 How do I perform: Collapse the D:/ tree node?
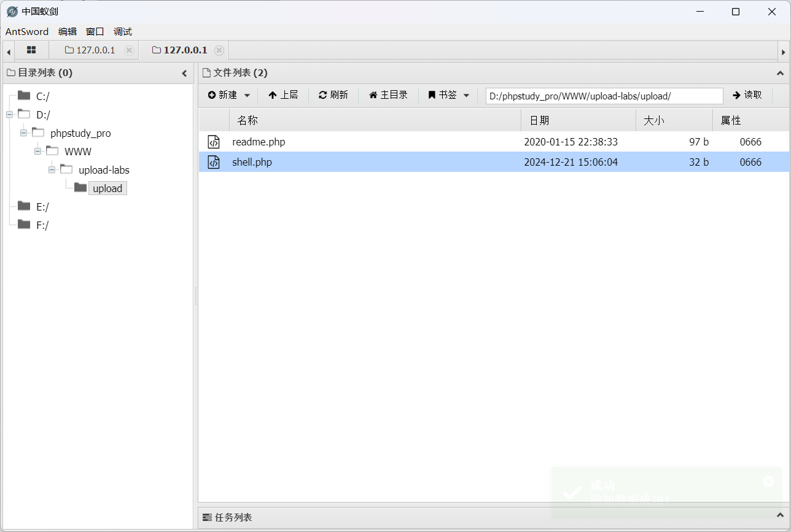coord(9,115)
